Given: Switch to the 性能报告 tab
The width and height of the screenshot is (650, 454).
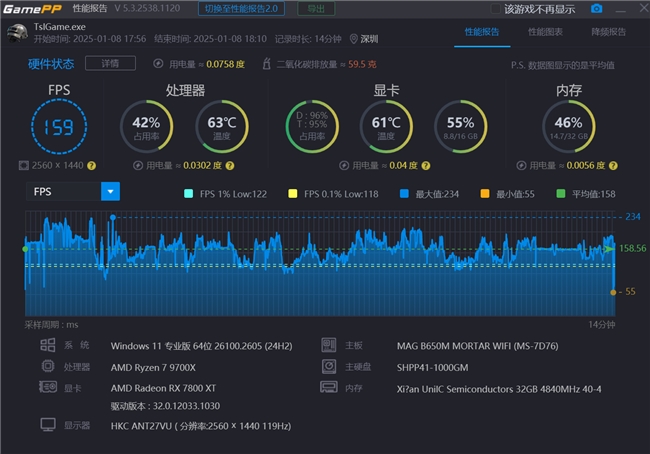Looking at the screenshot, I should coord(482,32).
